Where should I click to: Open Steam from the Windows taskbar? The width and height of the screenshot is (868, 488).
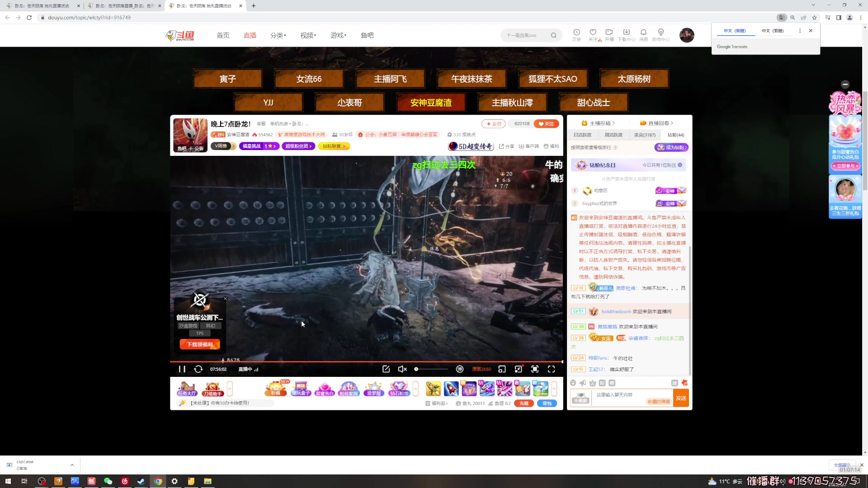tap(141, 481)
